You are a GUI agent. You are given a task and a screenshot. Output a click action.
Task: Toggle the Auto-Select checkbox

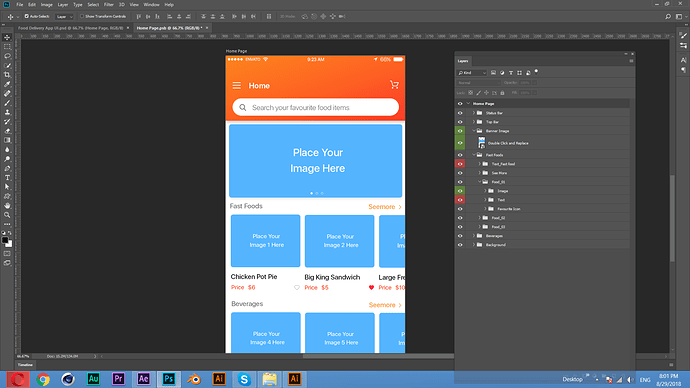point(26,16)
